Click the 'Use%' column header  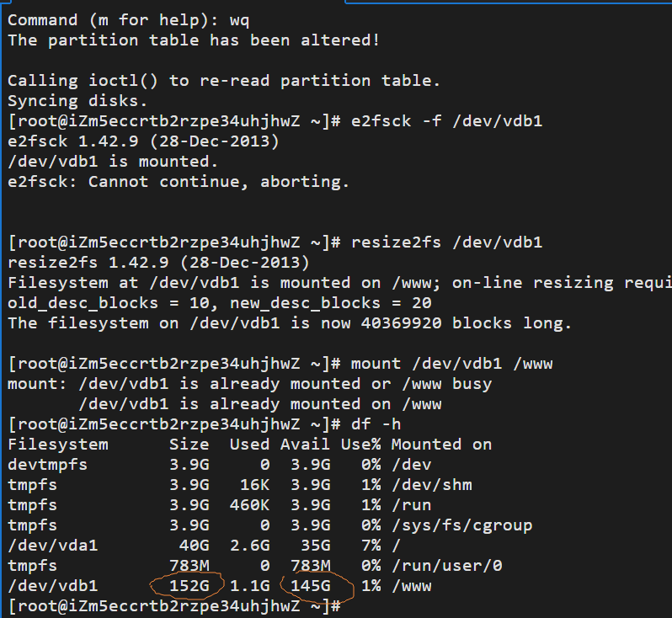pos(360,444)
